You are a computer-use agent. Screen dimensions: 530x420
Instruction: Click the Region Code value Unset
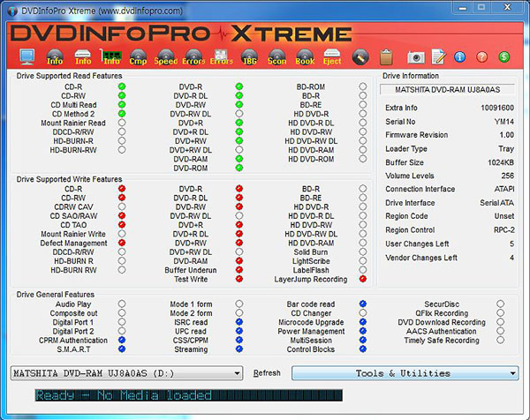[x=504, y=216]
